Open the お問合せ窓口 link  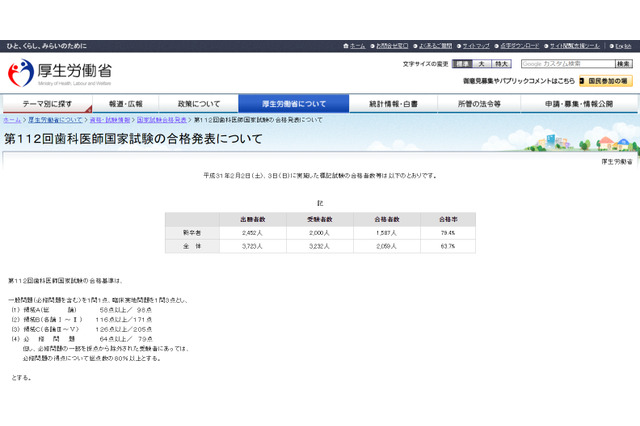[392, 46]
